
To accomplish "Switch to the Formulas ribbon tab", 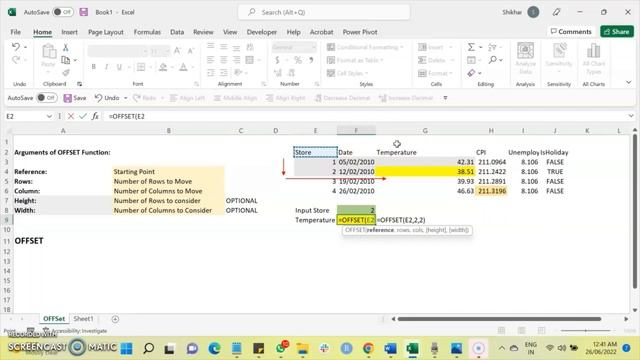I will 147,32.
